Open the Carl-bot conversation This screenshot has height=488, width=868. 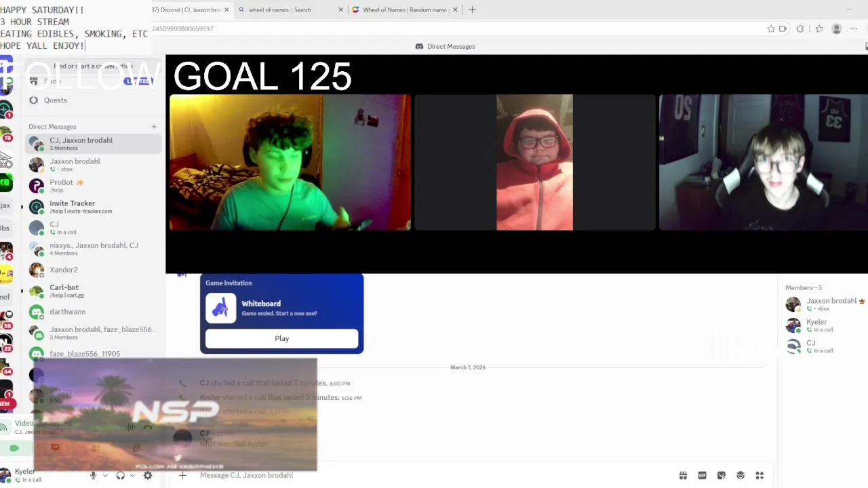pos(94,290)
